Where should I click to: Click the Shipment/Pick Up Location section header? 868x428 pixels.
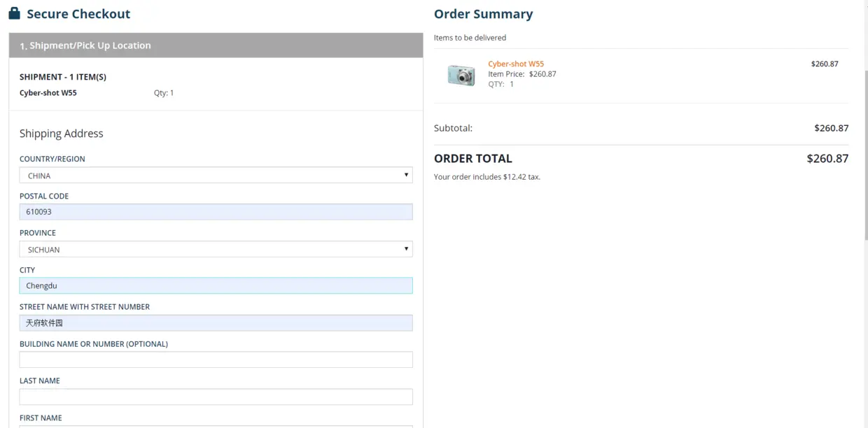pos(216,45)
